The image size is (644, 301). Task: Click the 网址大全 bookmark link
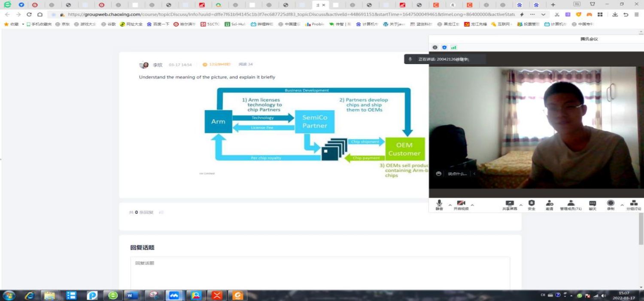[x=131, y=24]
